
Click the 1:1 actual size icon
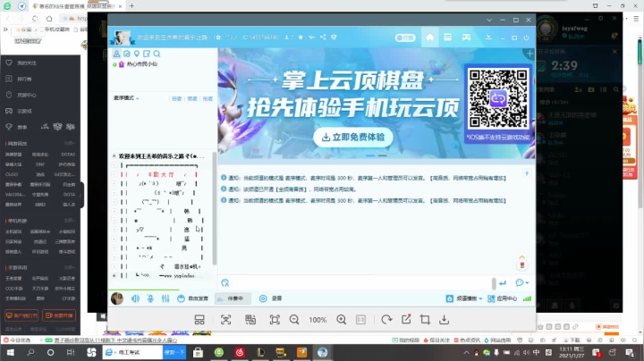pyautogui.click(x=360, y=320)
